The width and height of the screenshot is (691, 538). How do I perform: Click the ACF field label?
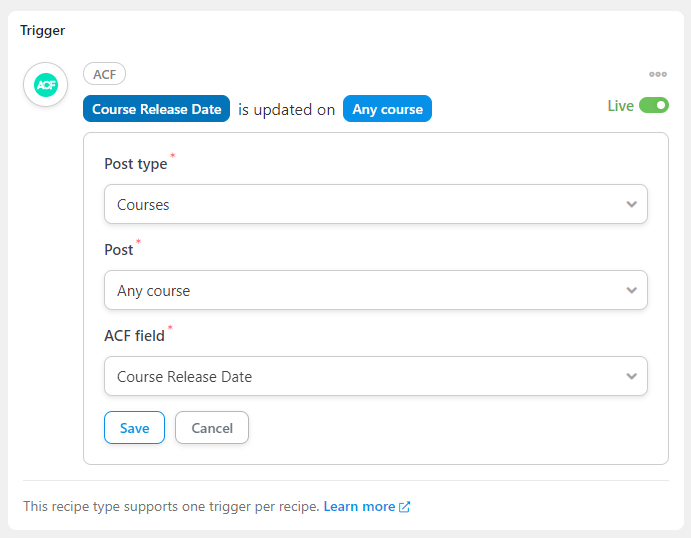pyautogui.click(x=134, y=336)
